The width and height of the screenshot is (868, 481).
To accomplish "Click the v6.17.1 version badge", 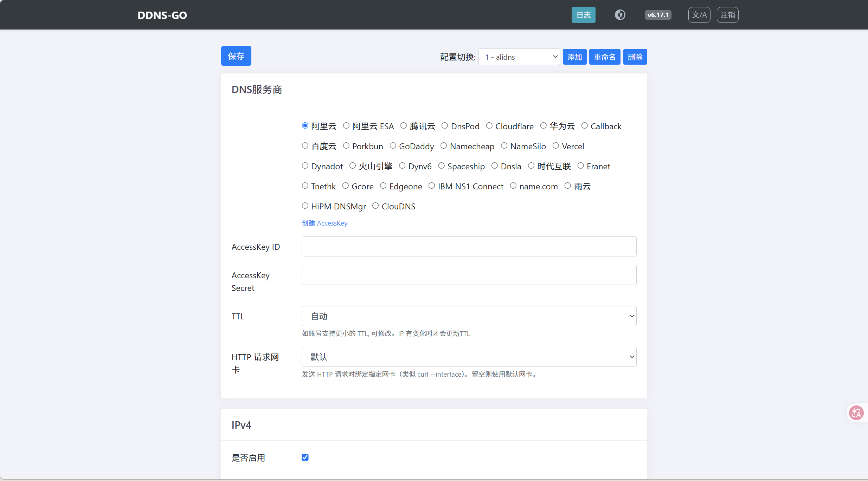I will coord(658,15).
